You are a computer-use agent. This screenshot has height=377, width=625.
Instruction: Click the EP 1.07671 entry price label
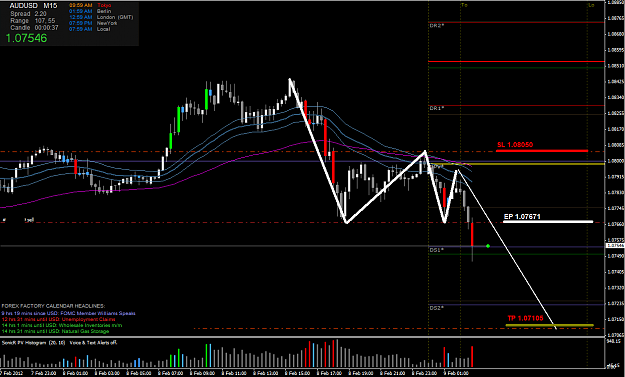522,216
